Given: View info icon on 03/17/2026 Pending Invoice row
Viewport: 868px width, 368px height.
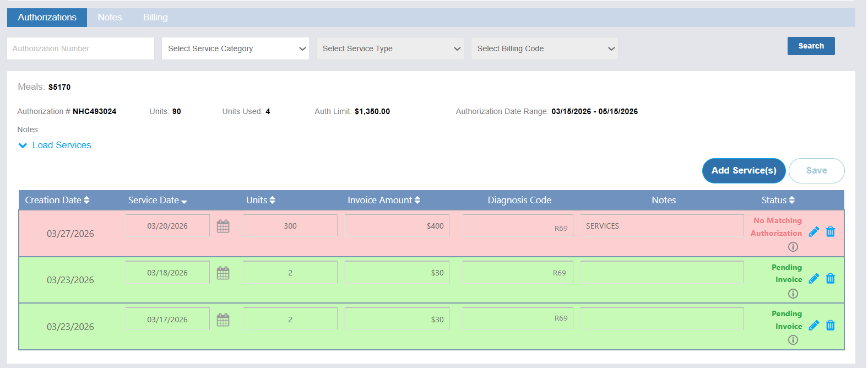Looking at the screenshot, I should [793, 340].
